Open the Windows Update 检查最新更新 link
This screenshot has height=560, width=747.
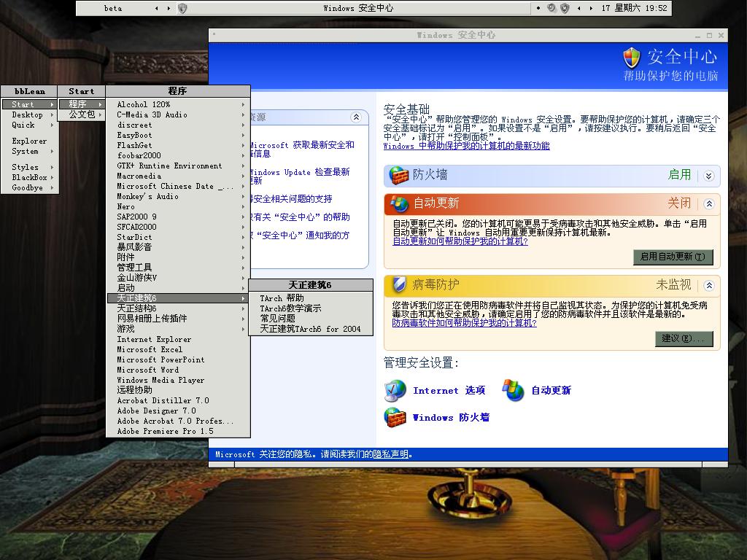tap(301, 176)
